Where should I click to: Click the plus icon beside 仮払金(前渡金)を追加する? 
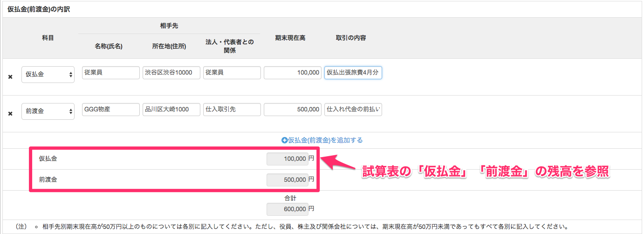pyautogui.click(x=285, y=140)
